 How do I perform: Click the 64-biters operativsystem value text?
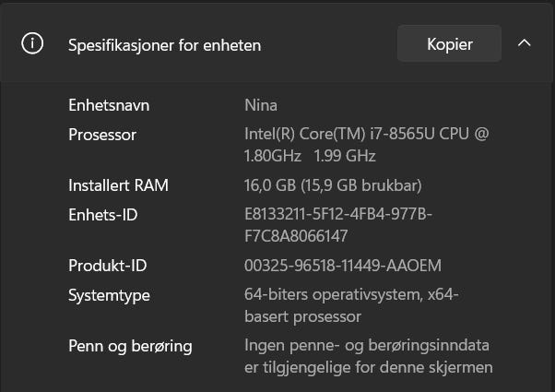click(351, 295)
